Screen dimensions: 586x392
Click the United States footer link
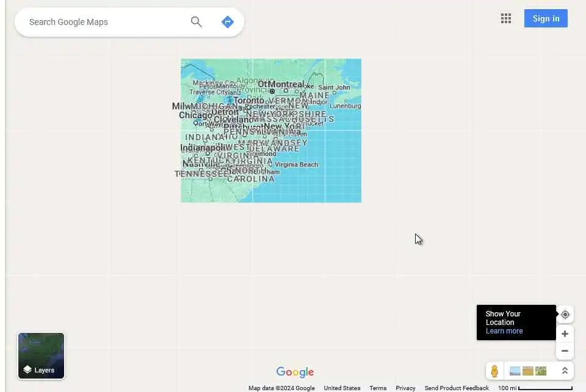click(x=342, y=388)
